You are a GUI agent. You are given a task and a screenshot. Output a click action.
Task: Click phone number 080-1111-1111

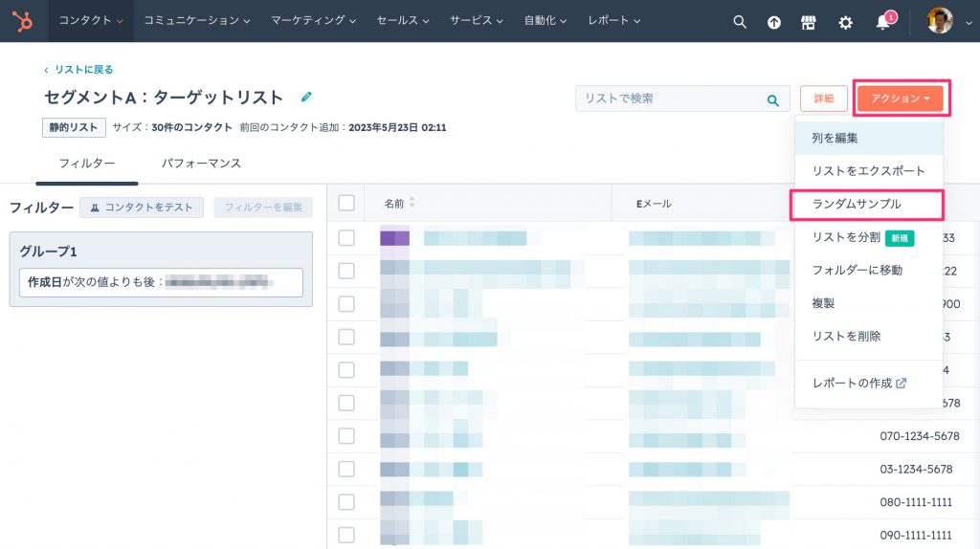(x=916, y=502)
